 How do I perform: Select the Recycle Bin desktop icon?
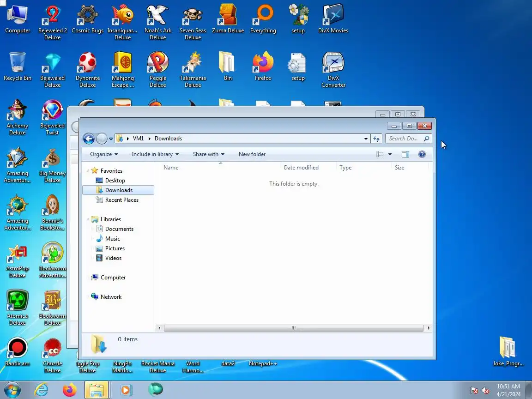tap(17, 66)
